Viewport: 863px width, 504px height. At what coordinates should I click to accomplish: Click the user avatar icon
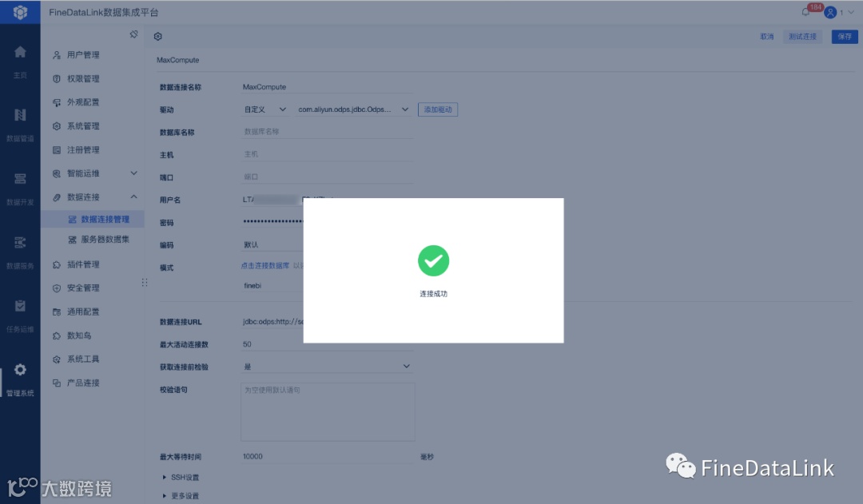coord(830,12)
